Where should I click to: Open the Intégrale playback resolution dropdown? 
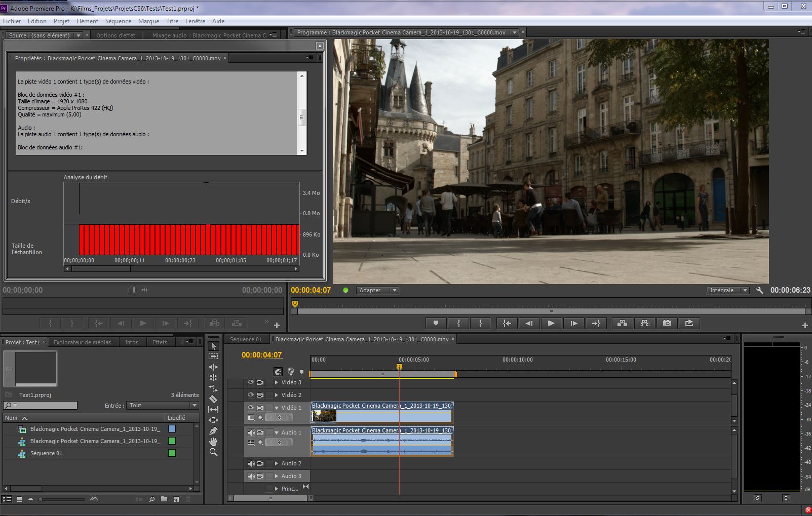click(x=728, y=290)
